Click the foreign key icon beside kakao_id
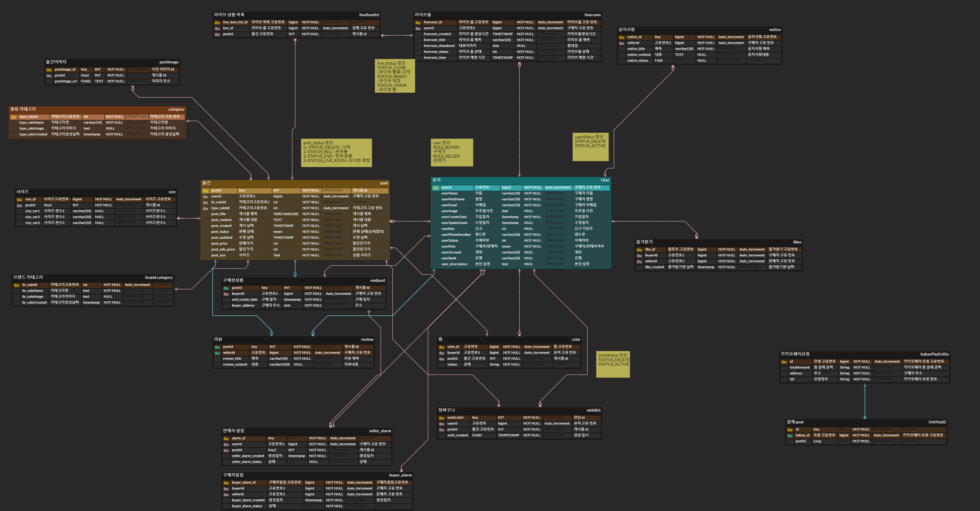The image size is (980, 511). (x=789, y=435)
